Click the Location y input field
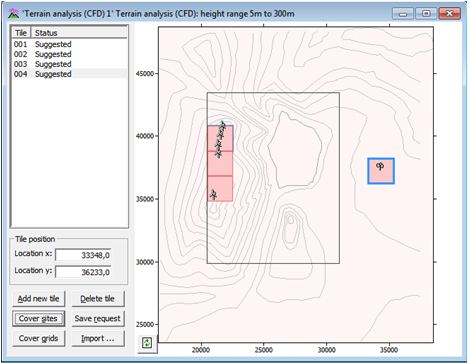 pyautogui.click(x=83, y=272)
